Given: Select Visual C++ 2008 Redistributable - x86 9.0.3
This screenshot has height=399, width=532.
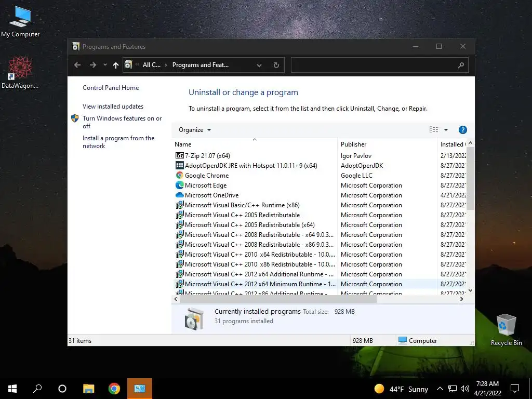Looking at the screenshot, I should pyautogui.click(x=259, y=244).
